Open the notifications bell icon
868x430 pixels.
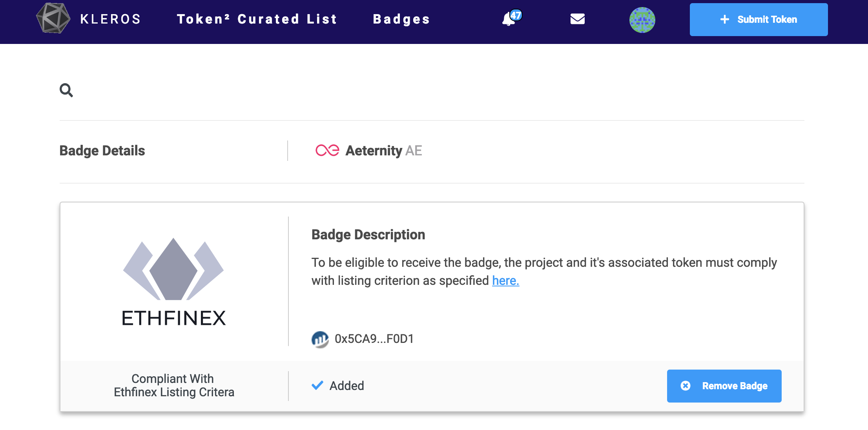[x=508, y=20]
